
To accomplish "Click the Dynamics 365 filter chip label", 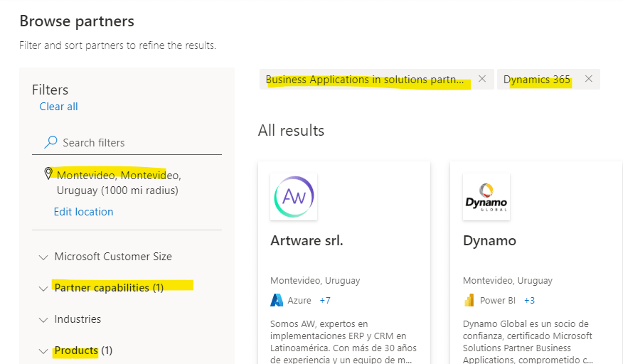I will [x=537, y=80].
